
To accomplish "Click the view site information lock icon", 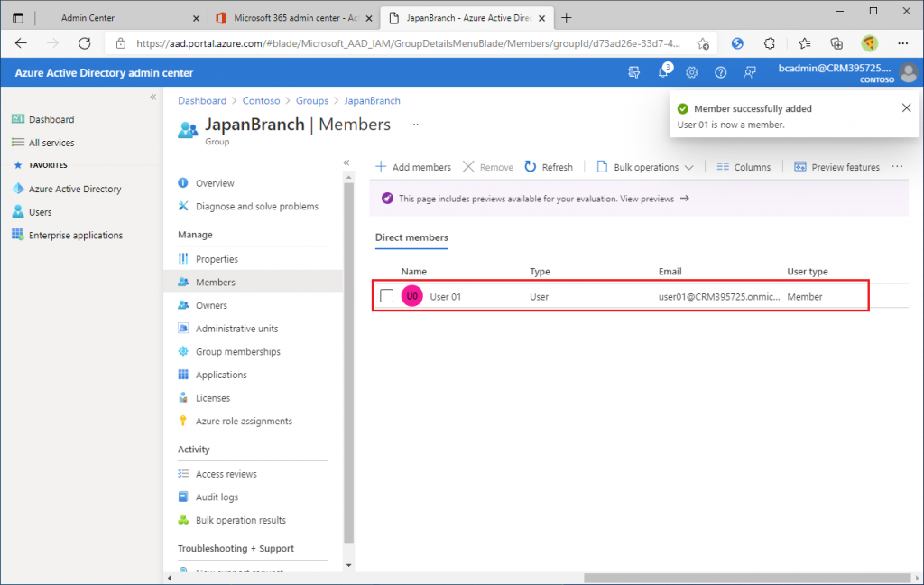I will point(121,43).
